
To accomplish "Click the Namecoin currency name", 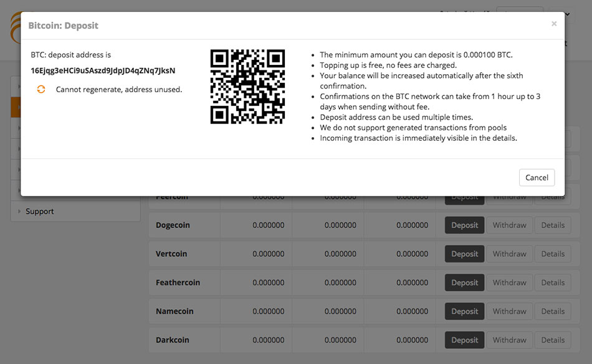I will 174,311.
